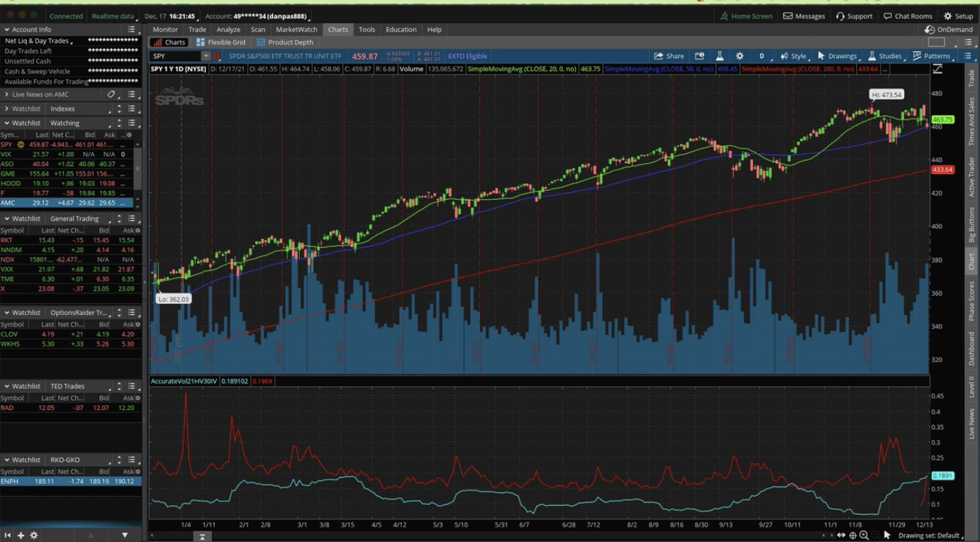Click the horizontal expand arrows icon
The image size is (980, 542).
(841, 536)
